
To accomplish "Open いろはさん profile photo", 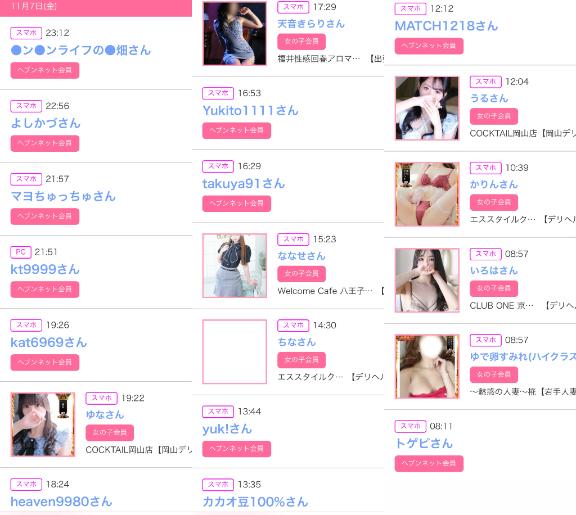I will (x=427, y=280).
